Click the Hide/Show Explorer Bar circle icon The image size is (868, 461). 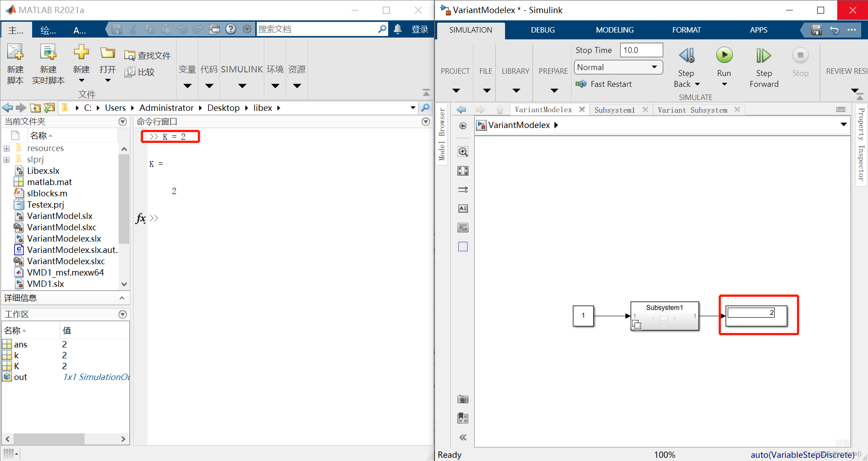pos(463,126)
